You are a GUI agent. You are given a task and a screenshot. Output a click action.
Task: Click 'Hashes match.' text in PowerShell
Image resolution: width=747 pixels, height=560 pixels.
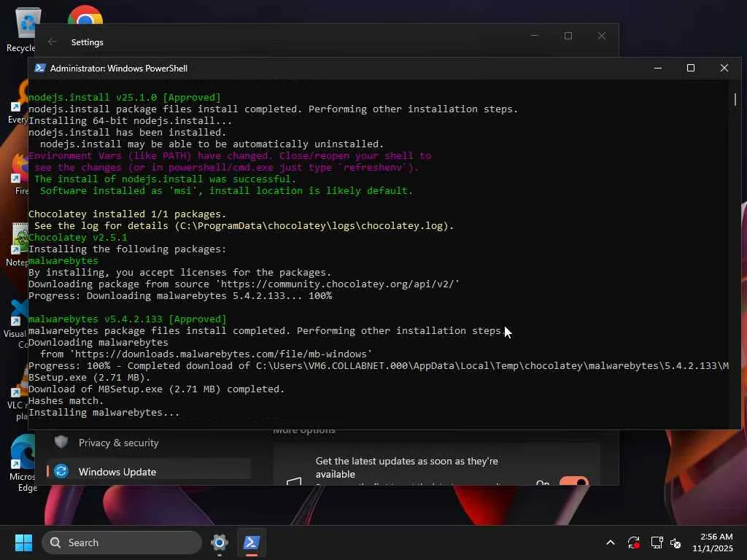tap(66, 400)
